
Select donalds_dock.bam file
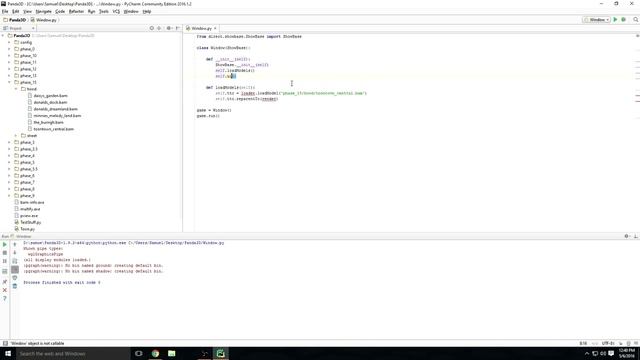50,102
